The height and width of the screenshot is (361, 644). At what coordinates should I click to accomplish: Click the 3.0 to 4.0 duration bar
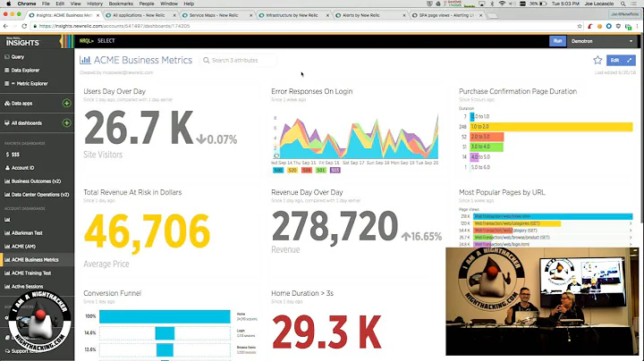pos(487,147)
